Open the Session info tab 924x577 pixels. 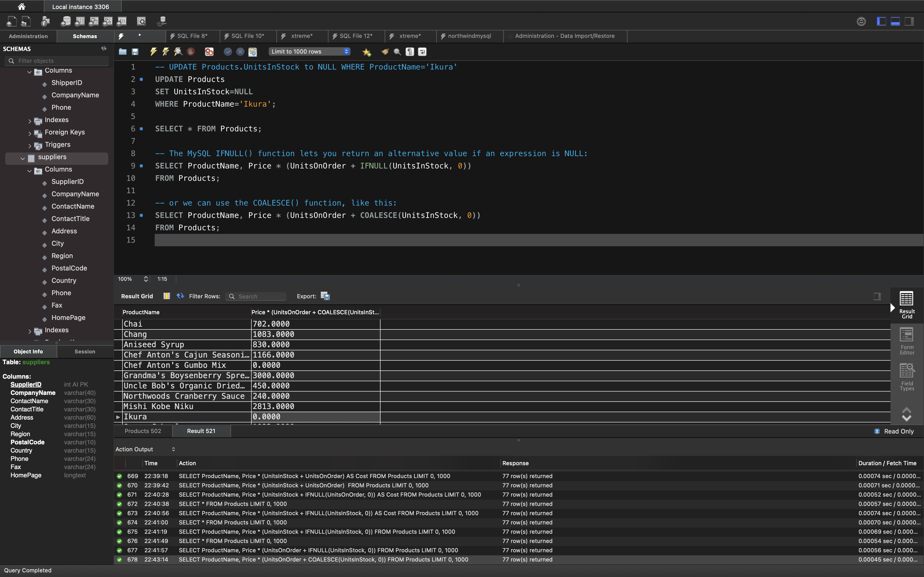pyautogui.click(x=85, y=351)
